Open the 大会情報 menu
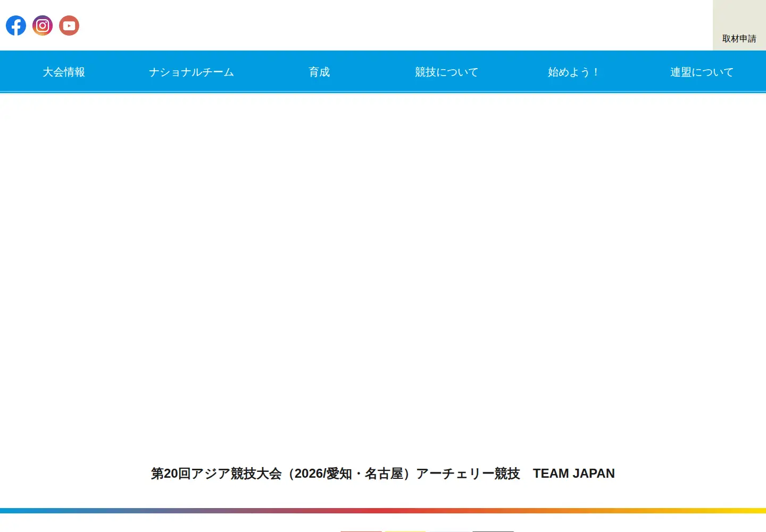 64,72
